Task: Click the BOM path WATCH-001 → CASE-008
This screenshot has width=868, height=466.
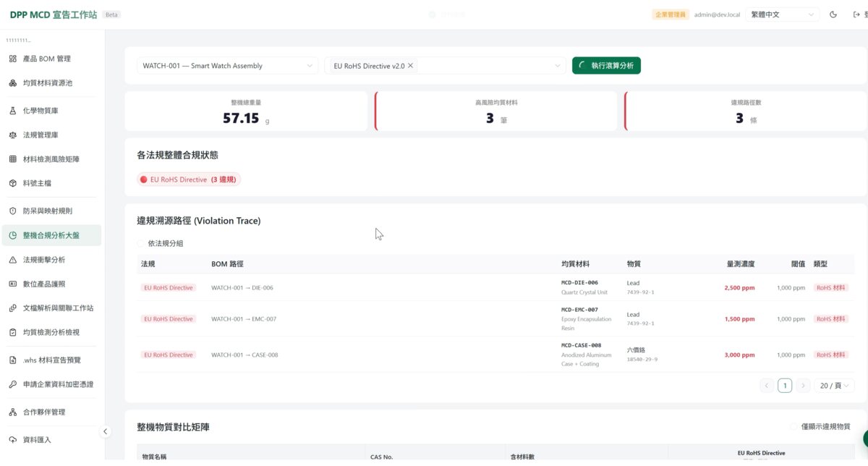Action: tap(244, 355)
